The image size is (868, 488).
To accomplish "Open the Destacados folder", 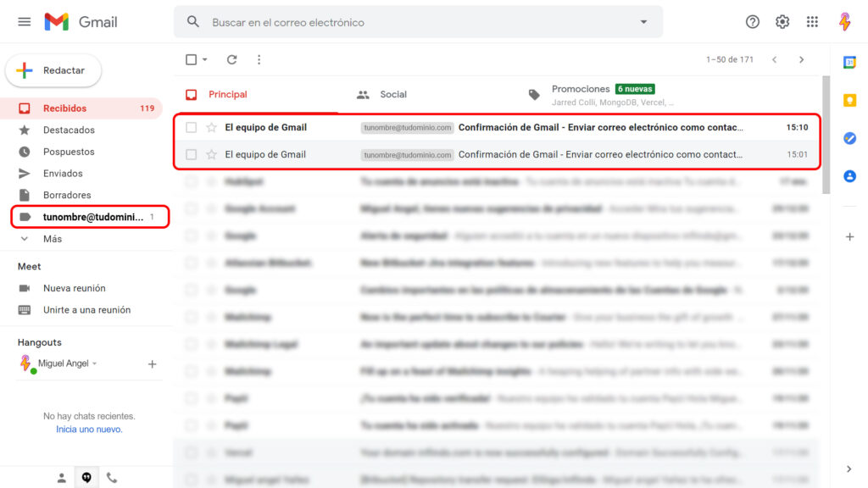I will [82, 130].
